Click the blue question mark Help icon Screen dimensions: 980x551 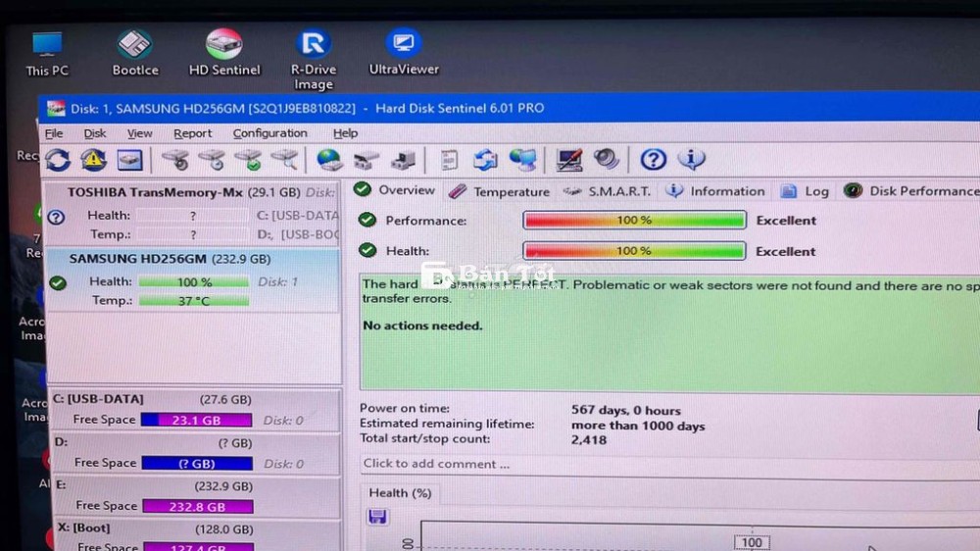point(653,160)
